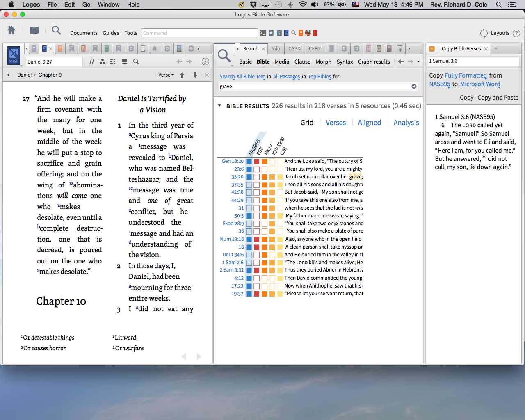This screenshot has height=420, width=525.
Task: Open the Gen 18:20 result link
Action: (233, 161)
